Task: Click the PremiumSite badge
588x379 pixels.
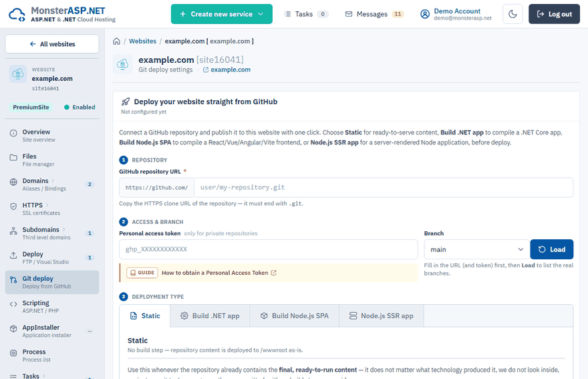Action: pyautogui.click(x=31, y=108)
